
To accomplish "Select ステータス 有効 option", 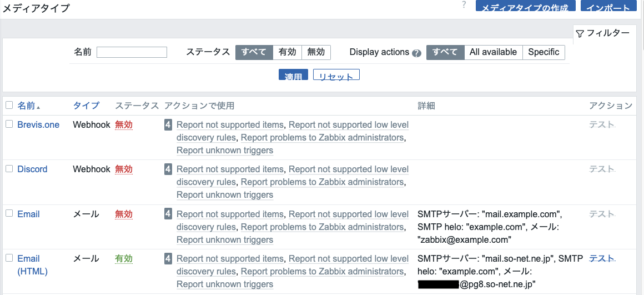I will [287, 52].
